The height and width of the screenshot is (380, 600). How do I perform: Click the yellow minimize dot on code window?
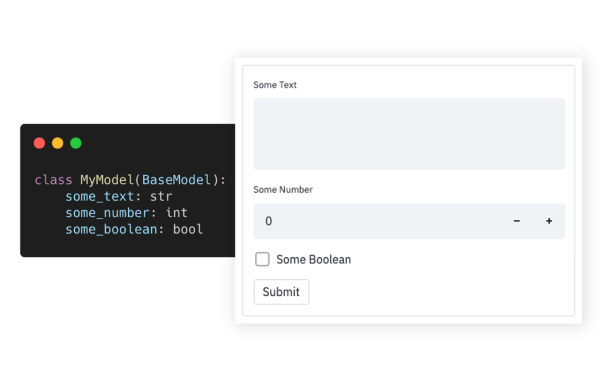click(57, 143)
